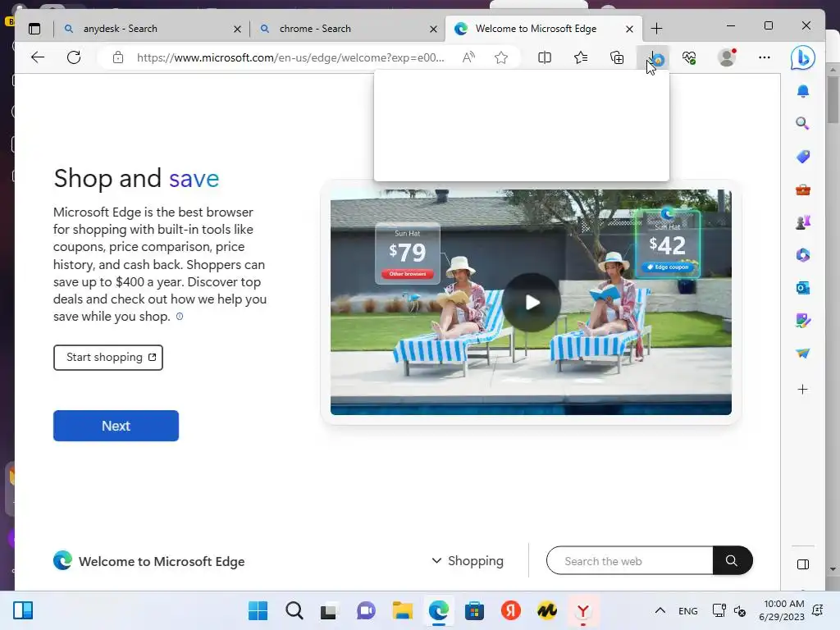The image size is (840, 630).
Task: Open Image Creator icon in sidebar
Action: coord(802,321)
